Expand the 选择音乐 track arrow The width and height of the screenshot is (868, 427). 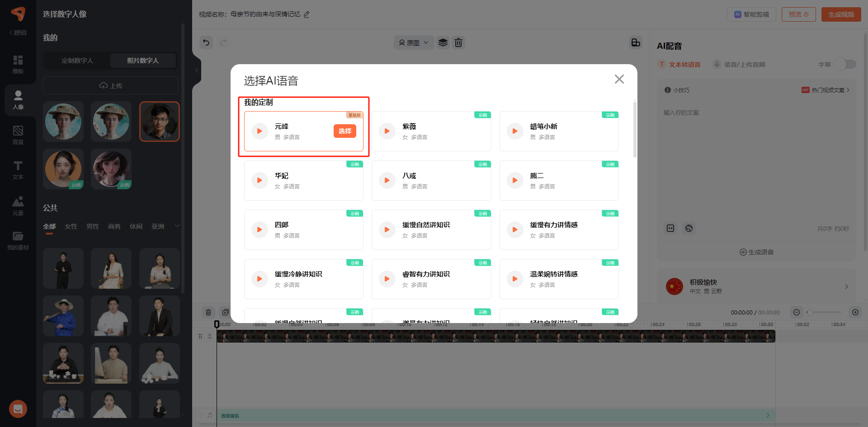[x=768, y=415]
